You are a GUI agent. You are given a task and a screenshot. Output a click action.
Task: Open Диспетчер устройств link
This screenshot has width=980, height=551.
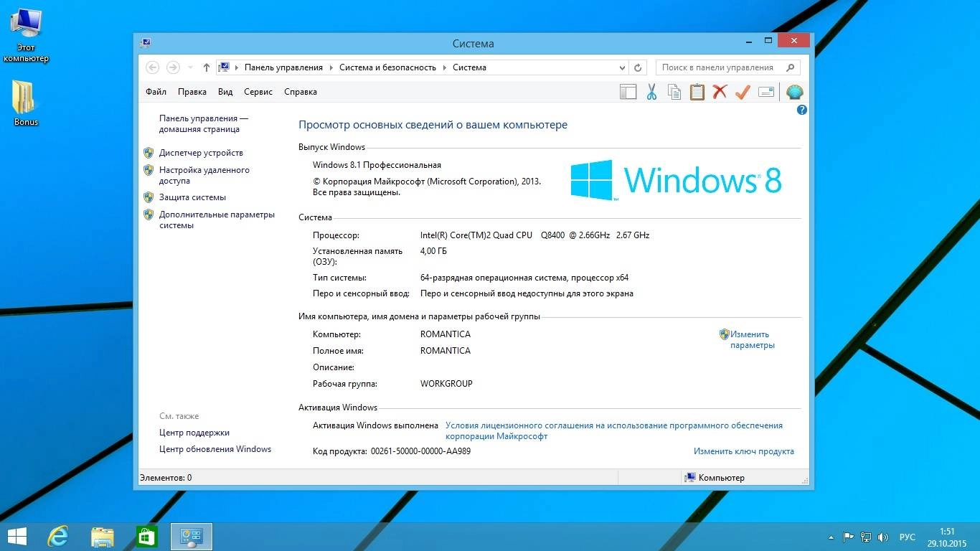coord(201,153)
